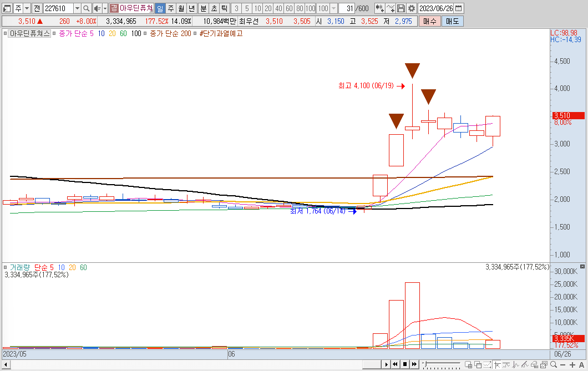Stop the chart replay
This screenshot has height=371, width=588.
tap(405, 364)
